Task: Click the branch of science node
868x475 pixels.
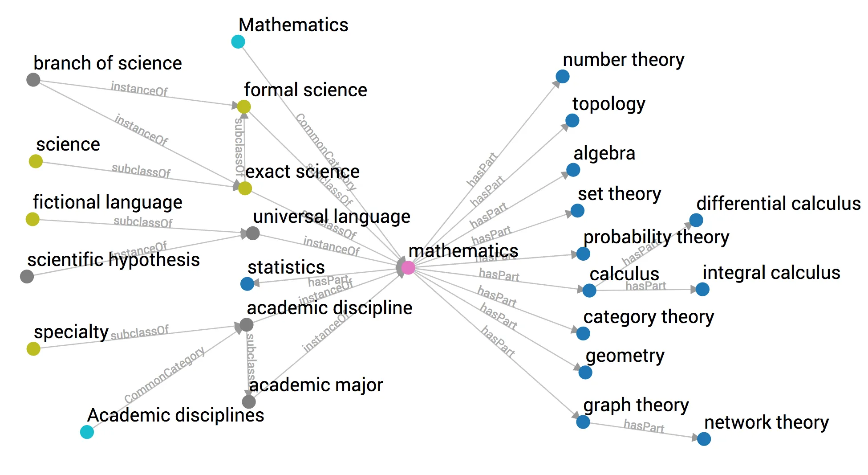Action: coord(33,80)
